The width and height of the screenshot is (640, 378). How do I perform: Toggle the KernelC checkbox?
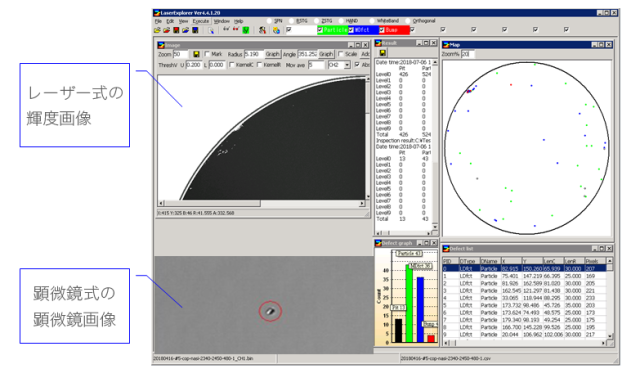(232, 65)
